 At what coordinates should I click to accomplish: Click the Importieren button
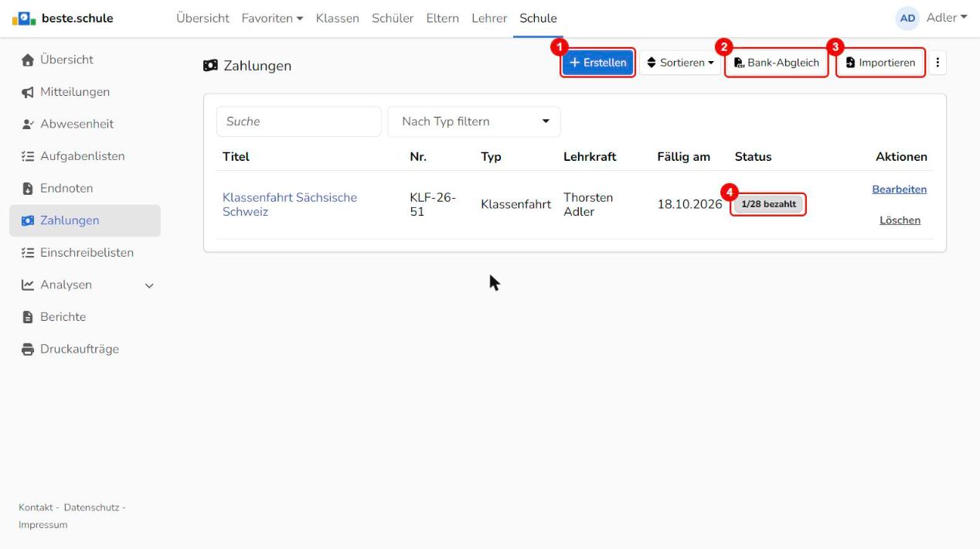pos(881,63)
